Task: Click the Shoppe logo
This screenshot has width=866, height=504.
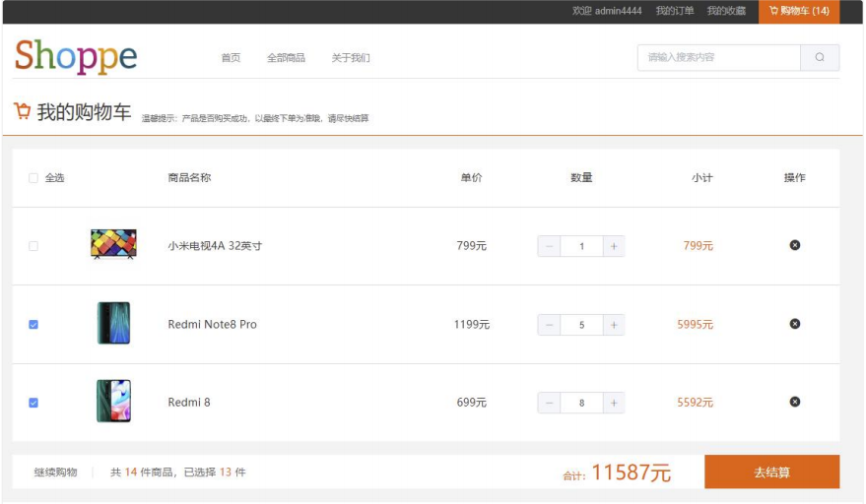Action: pos(76,56)
